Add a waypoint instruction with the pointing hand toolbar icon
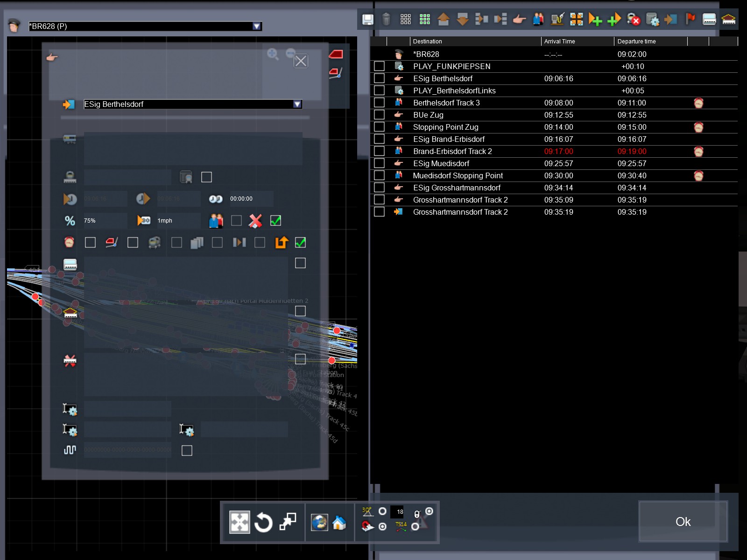The width and height of the screenshot is (747, 560). tap(519, 19)
